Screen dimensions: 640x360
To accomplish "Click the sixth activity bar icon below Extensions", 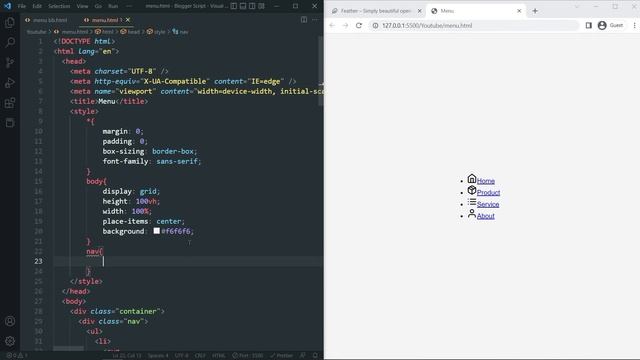I will pyautogui.click(x=10, y=122).
